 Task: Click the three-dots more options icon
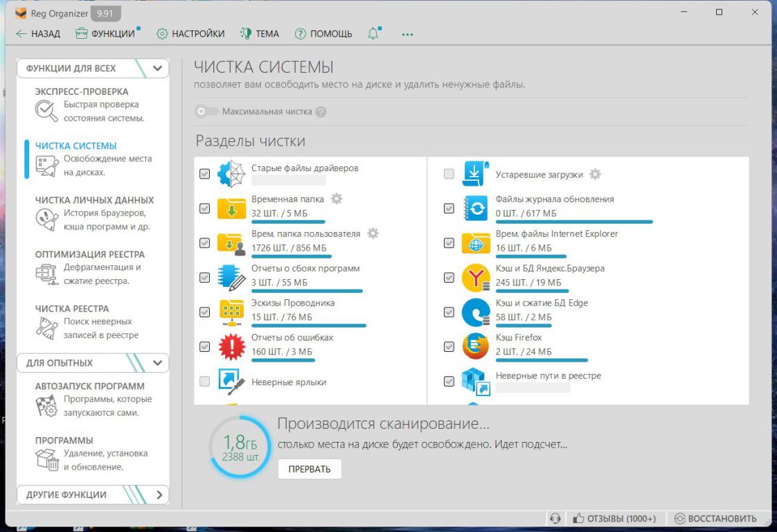pyautogui.click(x=407, y=34)
